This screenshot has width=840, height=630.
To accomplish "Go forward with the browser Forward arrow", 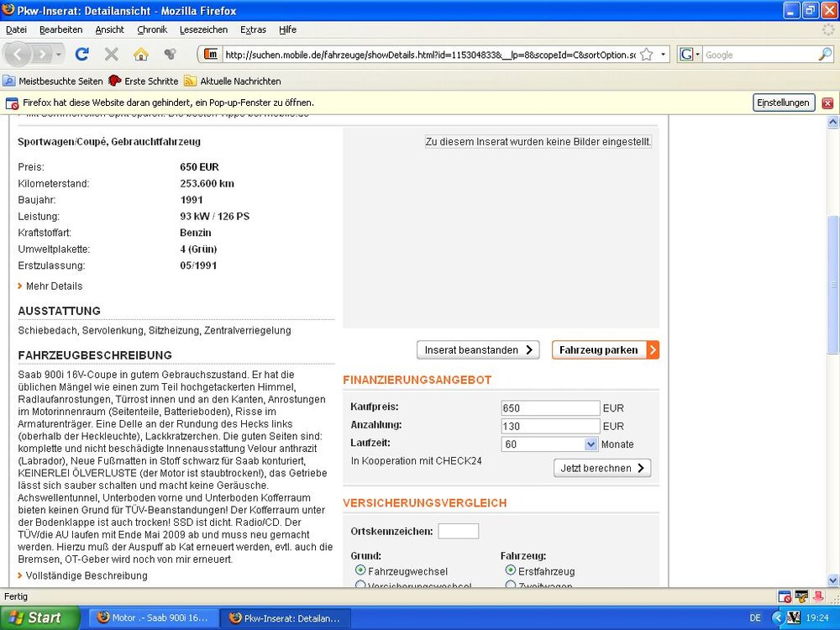I will coord(41,54).
